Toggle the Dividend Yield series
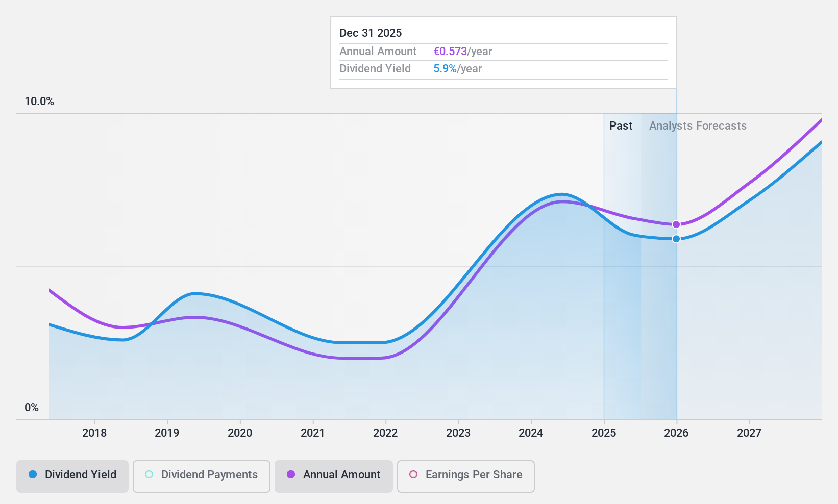Image resolution: width=838 pixels, height=504 pixels. click(72, 476)
